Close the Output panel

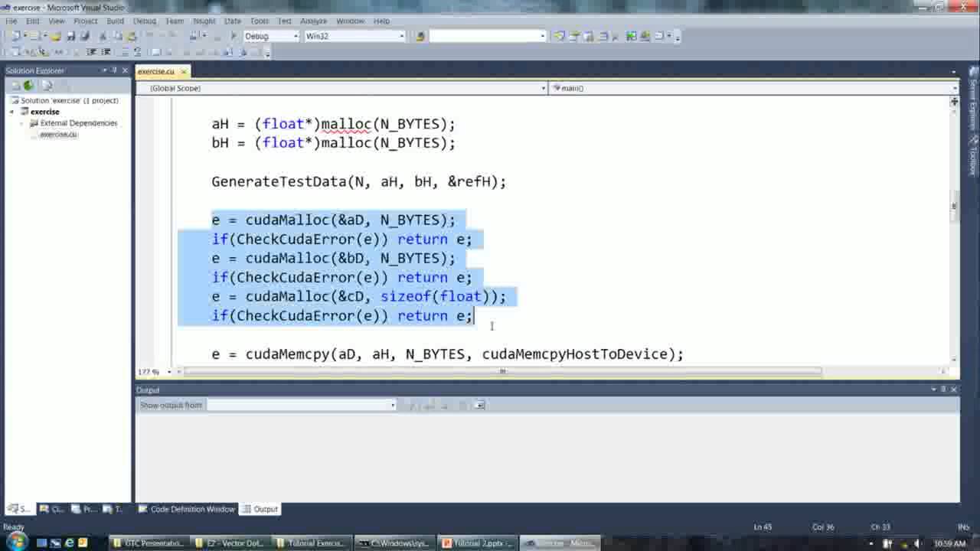coord(953,390)
